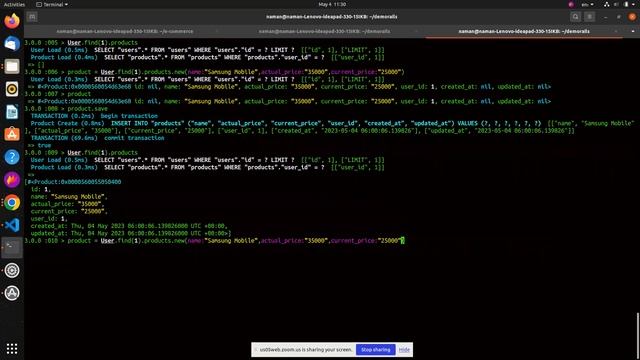Open the Files manager in dock
This screenshot has width=640, height=360.
pos(12,66)
